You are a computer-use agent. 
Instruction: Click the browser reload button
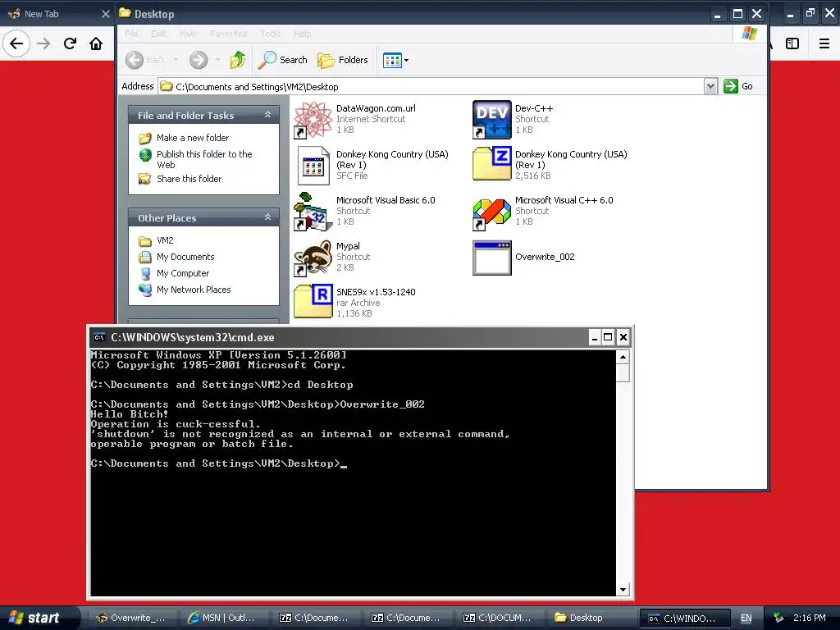tap(71, 43)
